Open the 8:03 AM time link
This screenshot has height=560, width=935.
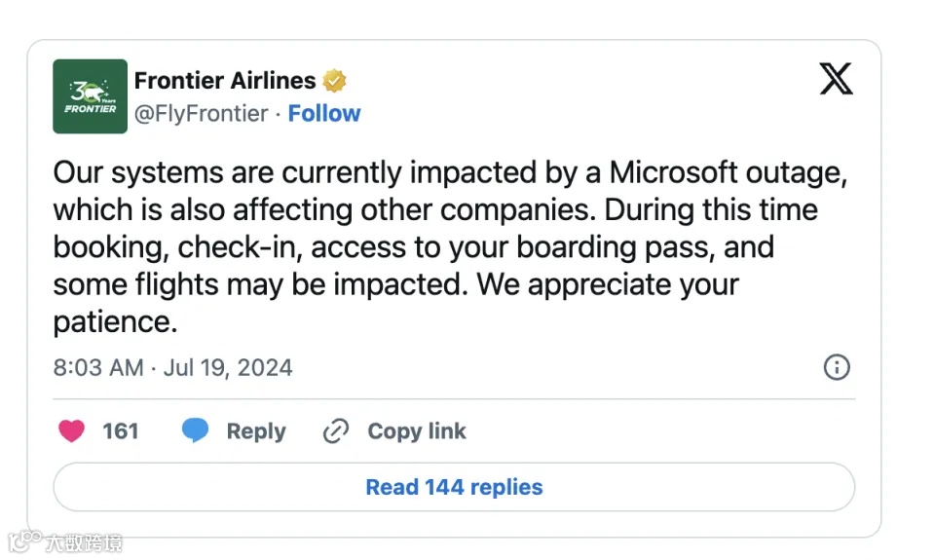(x=97, y=368)
